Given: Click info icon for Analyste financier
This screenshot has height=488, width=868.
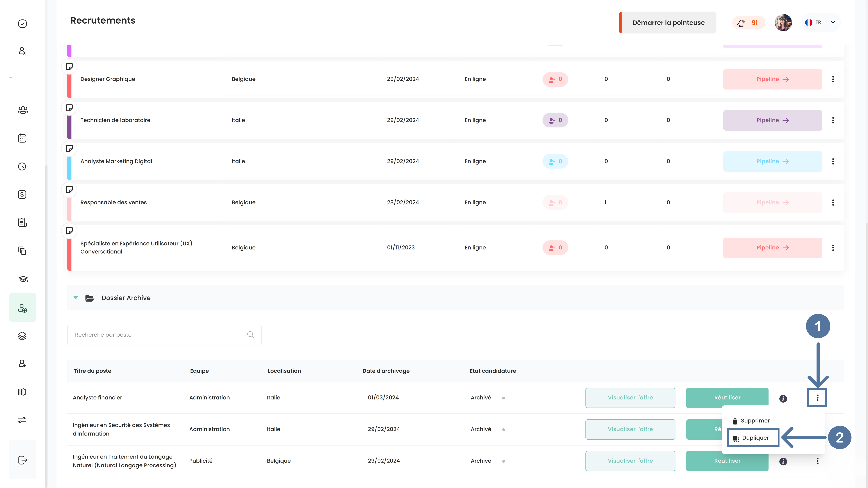Looking at the screenshot, I should [783, 399].
